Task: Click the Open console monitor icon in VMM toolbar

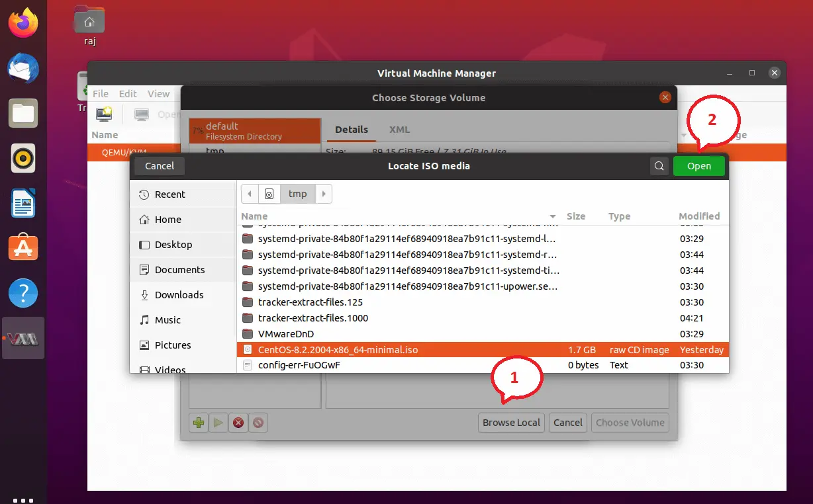Action: (141, 114)
